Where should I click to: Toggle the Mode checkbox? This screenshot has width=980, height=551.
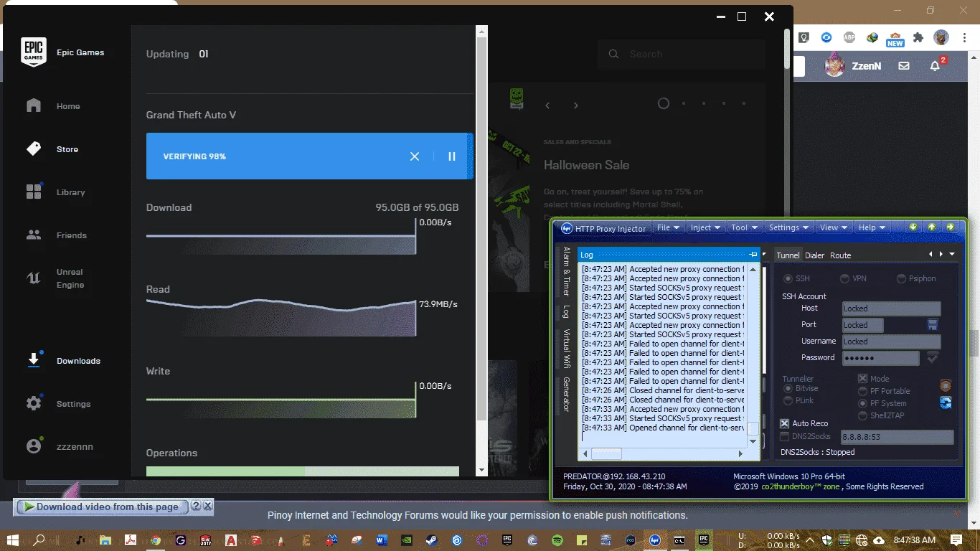[863, 379]
